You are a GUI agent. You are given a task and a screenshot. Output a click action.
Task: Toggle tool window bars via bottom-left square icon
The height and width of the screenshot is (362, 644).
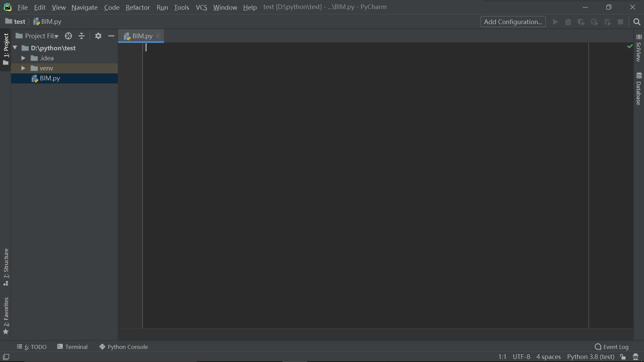pos(6,357)
